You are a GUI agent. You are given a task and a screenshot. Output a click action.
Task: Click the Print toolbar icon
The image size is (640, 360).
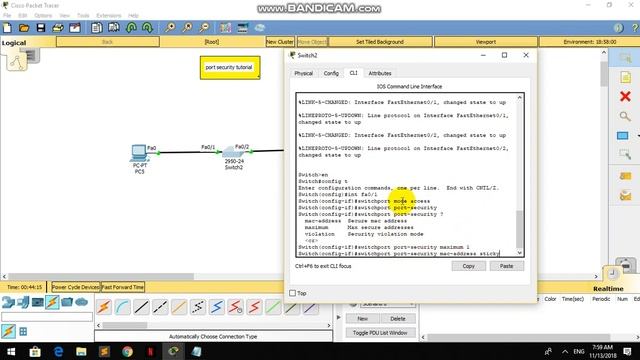coord(58,28)
